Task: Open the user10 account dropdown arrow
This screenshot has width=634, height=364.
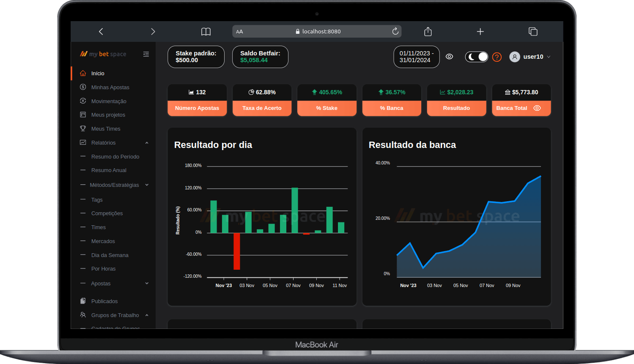Action: [x=549, y=57]
